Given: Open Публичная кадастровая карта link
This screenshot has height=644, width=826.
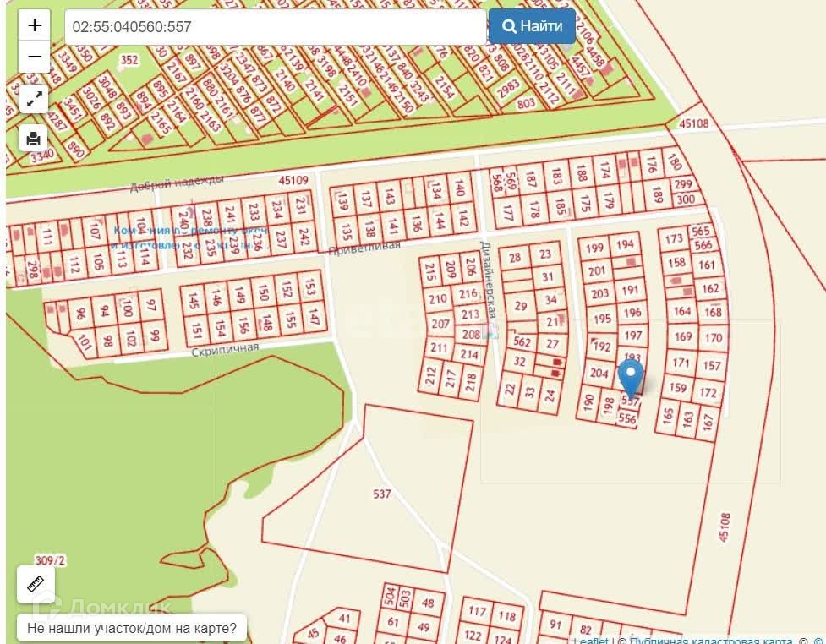Looking at the screenshot, I should (711, 641).
